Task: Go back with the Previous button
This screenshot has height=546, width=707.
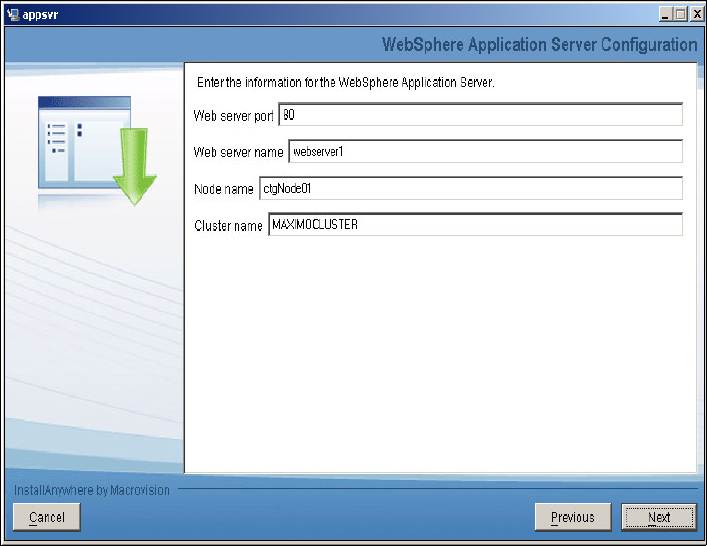Action: coord(573,517)
